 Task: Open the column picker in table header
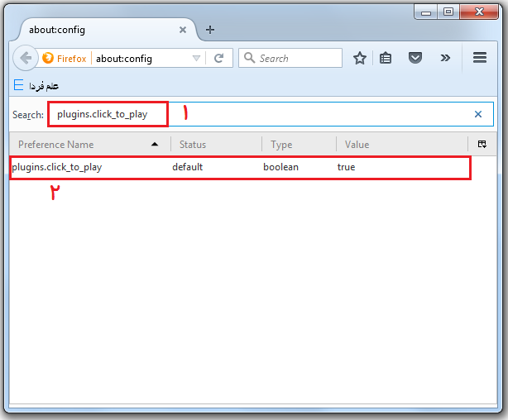tap(482, 144)
